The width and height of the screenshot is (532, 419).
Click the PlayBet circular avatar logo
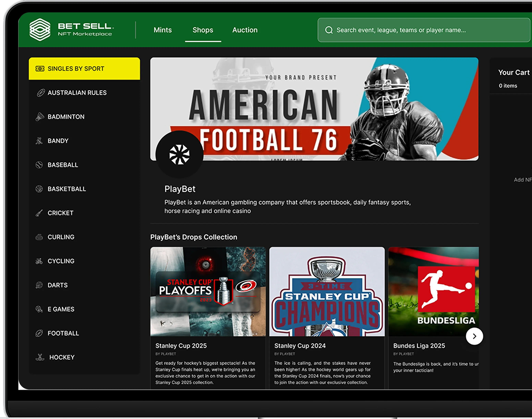[x=180, y=154]
